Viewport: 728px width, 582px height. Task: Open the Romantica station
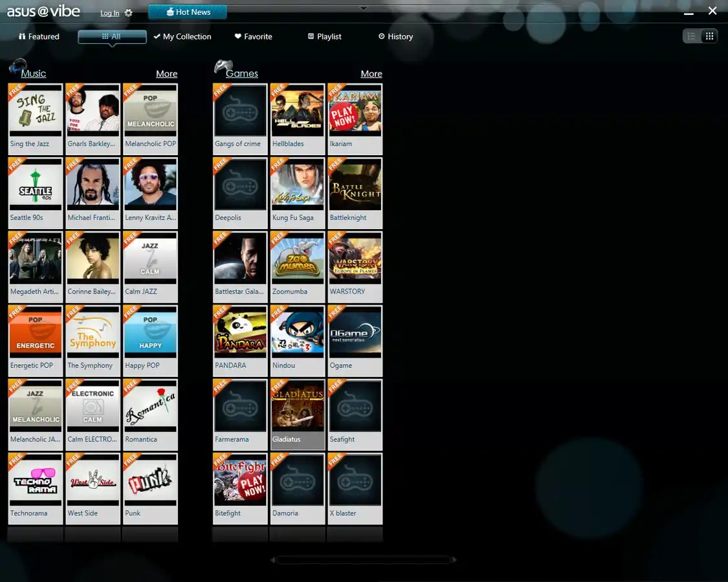point(150,414)
